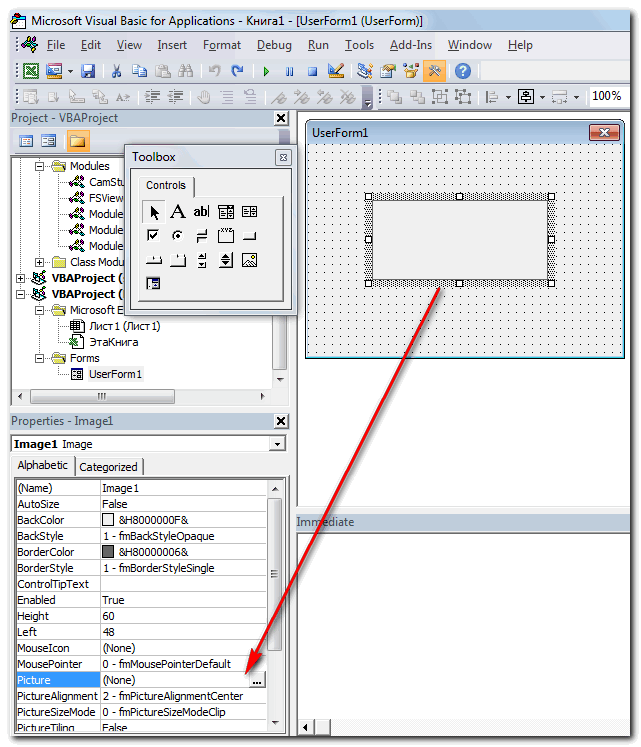Click the BackColor color swatch
Screen dimensions: 641x747
point(108,520)
